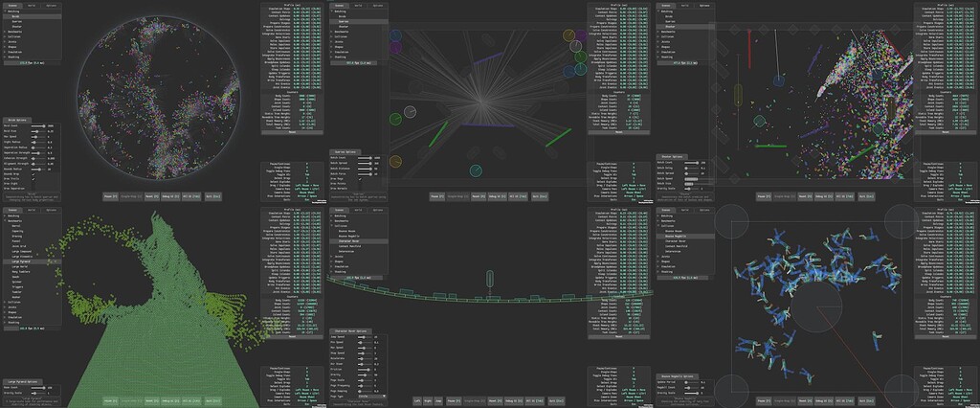Select Large World in the benchmarks scene list
The width and height of the screenshot is (980, 408).
pos(19,266)
